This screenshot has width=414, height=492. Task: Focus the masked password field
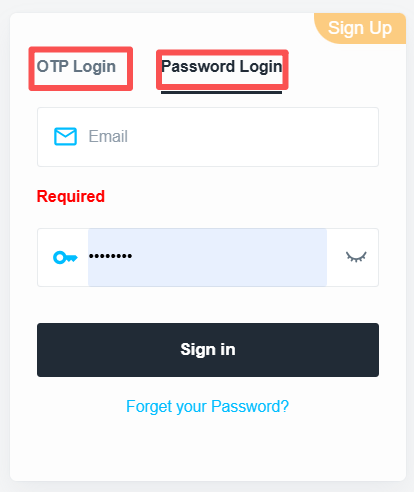[x=207, y=257]
